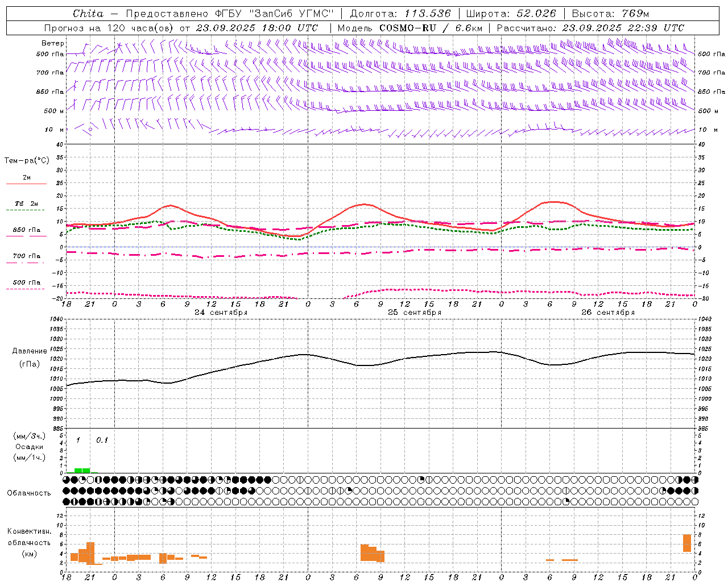Click the (км) unit under convective cloud label
This screenshot has height=582, width=728.
pyautogui.click(x=30, y=554)
